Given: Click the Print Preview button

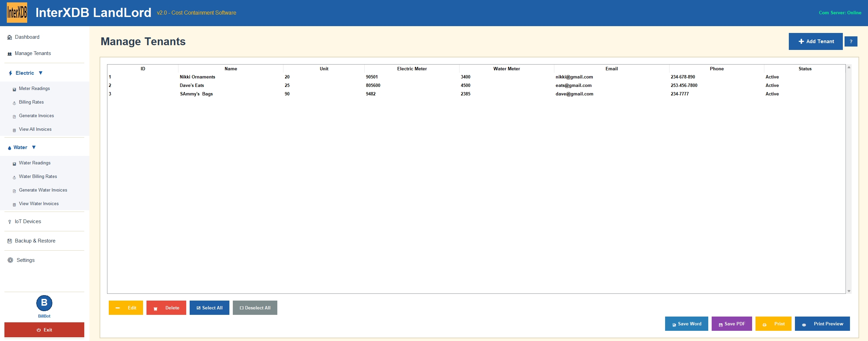Looking at the screenshot, I should [822, 324].
